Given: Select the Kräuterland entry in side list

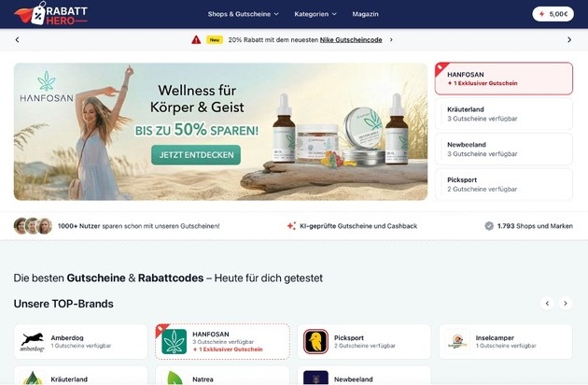Looking at the screenshot, I should [x=504, y=114].
